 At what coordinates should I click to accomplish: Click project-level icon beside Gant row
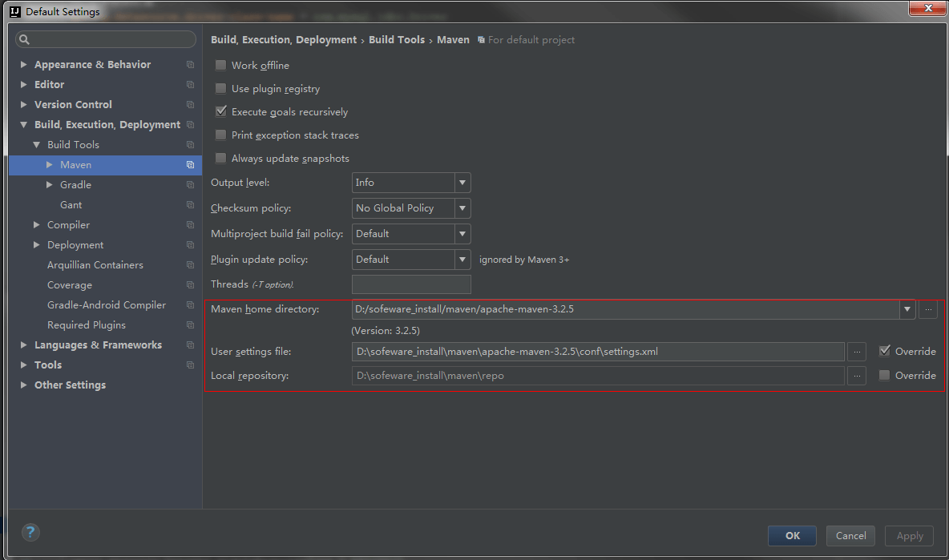pos(190,205)
